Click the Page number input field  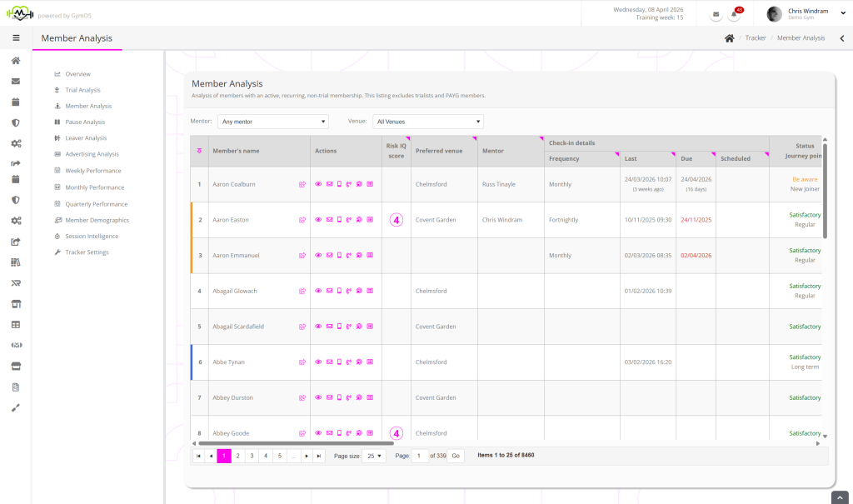pos(420,457)
